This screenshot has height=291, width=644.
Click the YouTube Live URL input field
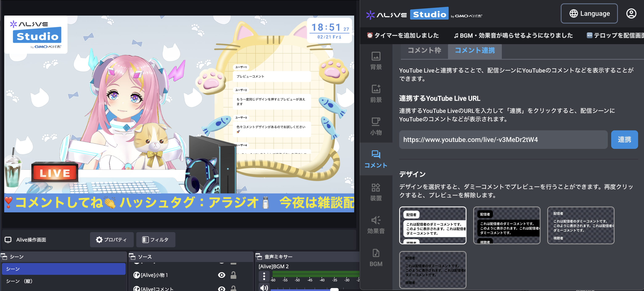[x=503, y=139]
